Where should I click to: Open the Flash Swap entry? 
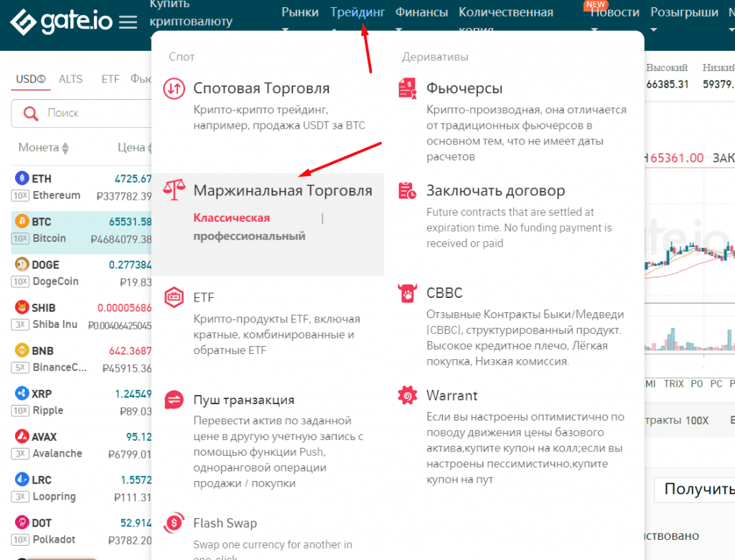225,523
